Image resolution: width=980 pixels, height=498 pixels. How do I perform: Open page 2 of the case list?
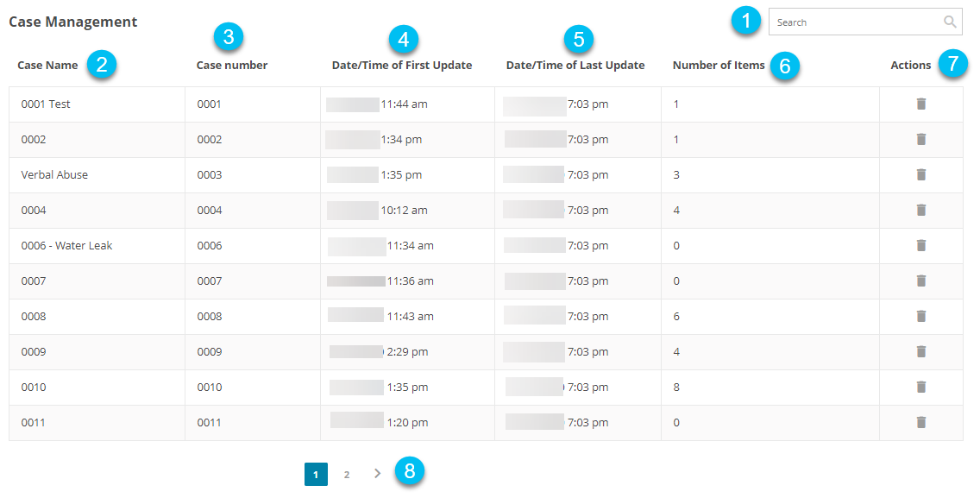(x=346, y=474)
